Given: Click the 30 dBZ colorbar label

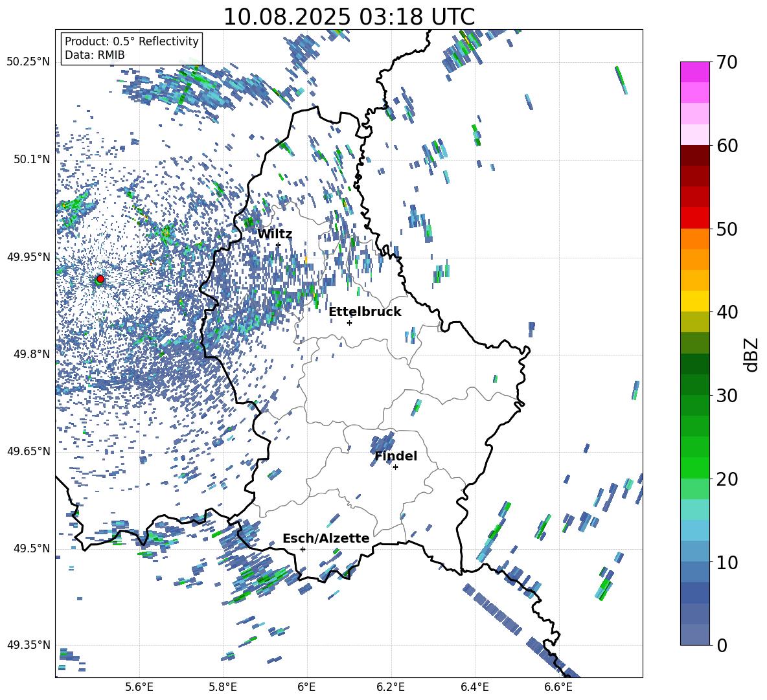Looking at the screenshot, I should click(x=727, y=396).
